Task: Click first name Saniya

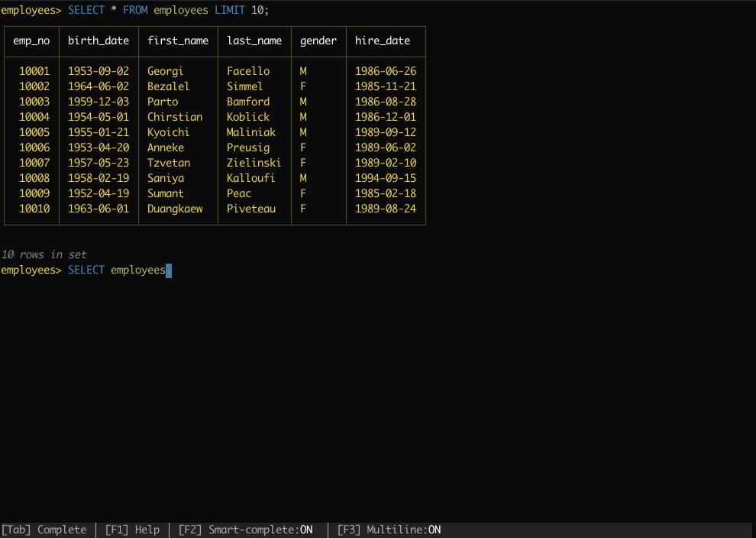Action: tap(166, 179)
